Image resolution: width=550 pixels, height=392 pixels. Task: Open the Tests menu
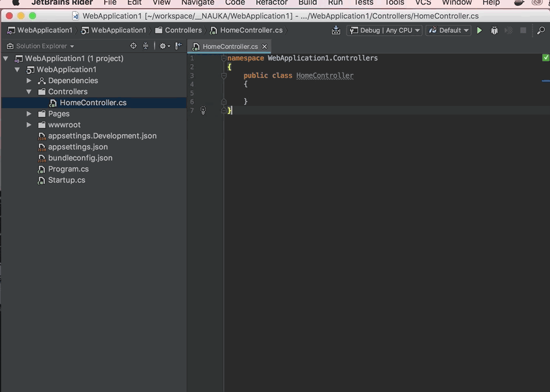(364, 2)
